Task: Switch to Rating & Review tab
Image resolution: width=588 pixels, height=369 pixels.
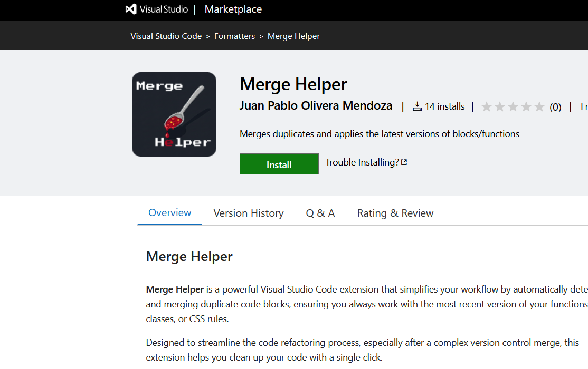Action: pos(395,213)
